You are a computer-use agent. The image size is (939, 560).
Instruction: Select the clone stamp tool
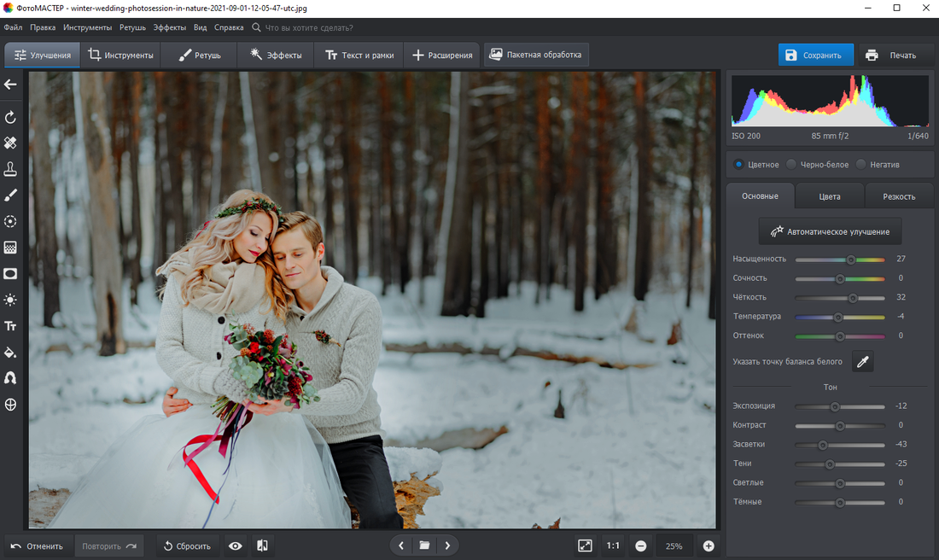tap(11, 168)
